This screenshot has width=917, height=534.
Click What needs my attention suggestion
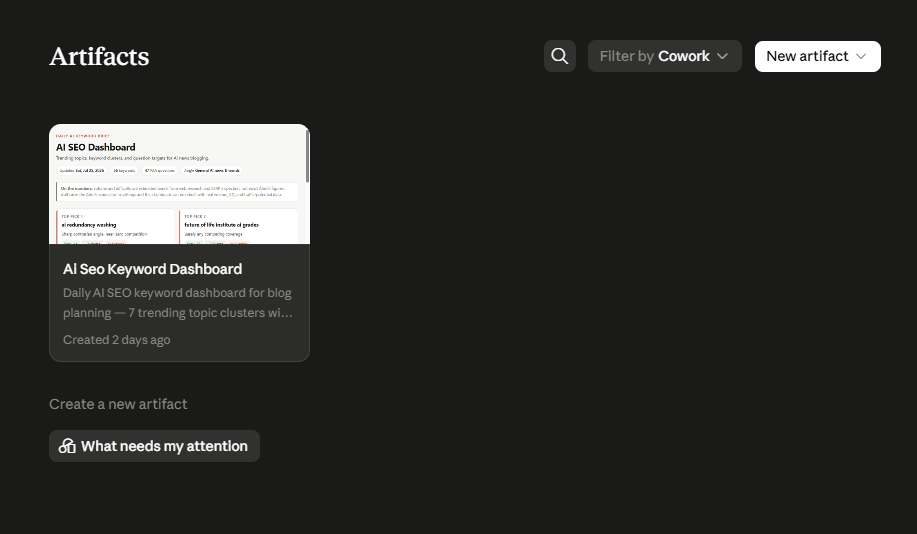[154, 446]
